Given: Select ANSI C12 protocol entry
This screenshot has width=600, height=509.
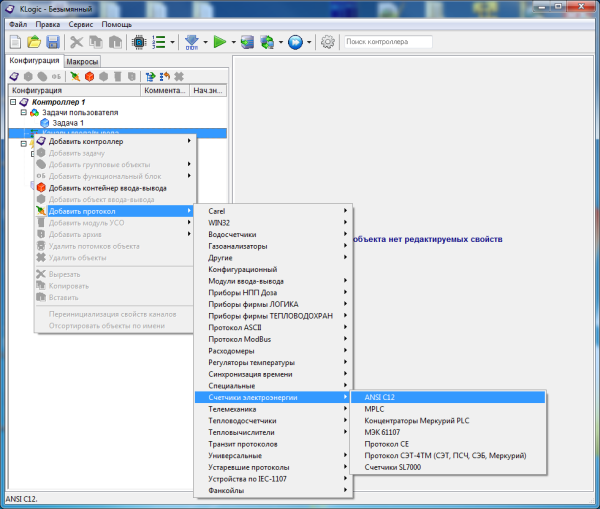Looking at the screenshot, I should [380, 397].
